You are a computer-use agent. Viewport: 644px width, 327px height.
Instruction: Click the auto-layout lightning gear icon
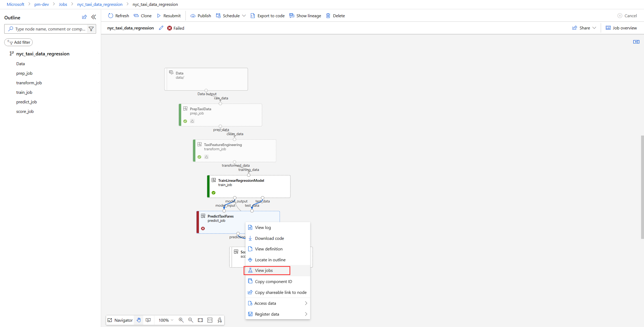pyautogui.click(x=219, y=320)
